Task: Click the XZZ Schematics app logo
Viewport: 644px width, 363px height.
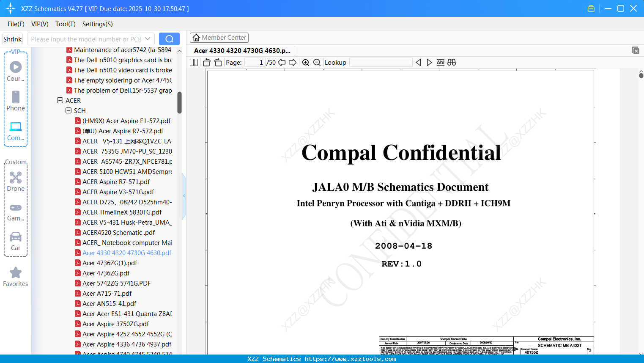Action: (x=11, y=8)
